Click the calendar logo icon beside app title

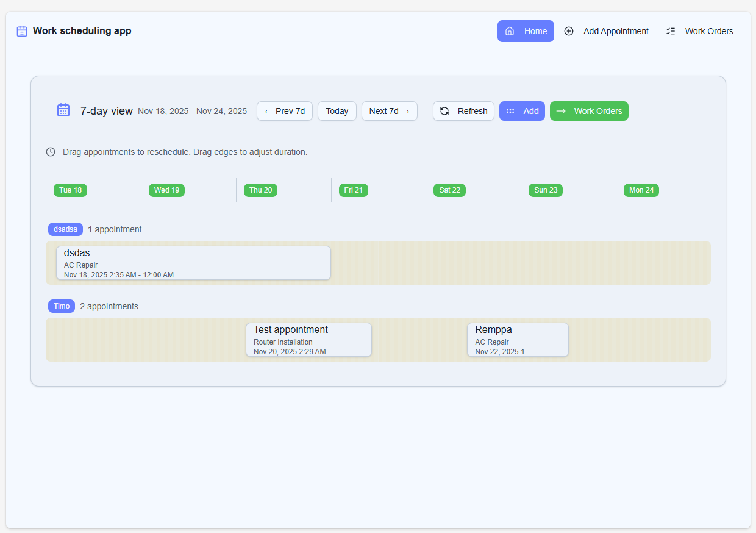[22, 31]
